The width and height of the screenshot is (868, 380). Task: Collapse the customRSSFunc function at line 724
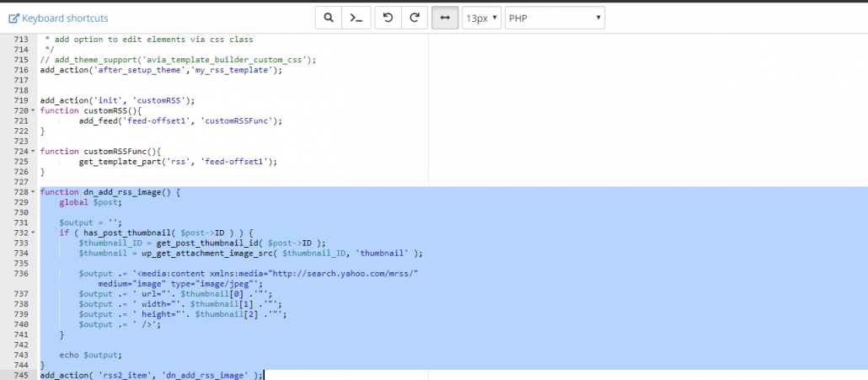click(32, 152)
